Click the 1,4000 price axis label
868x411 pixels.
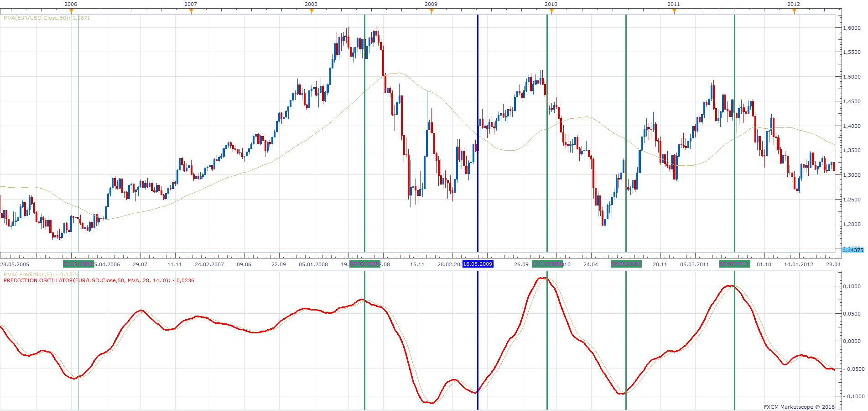852,126
